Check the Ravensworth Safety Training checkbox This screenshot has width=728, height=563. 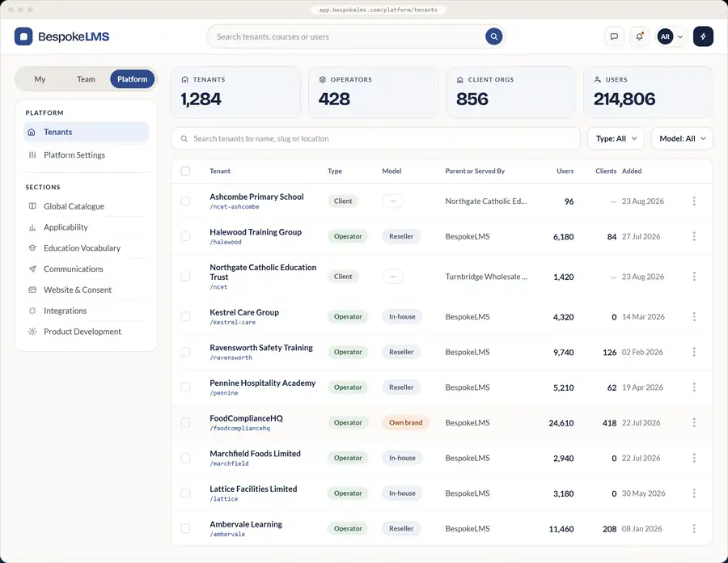185,352
